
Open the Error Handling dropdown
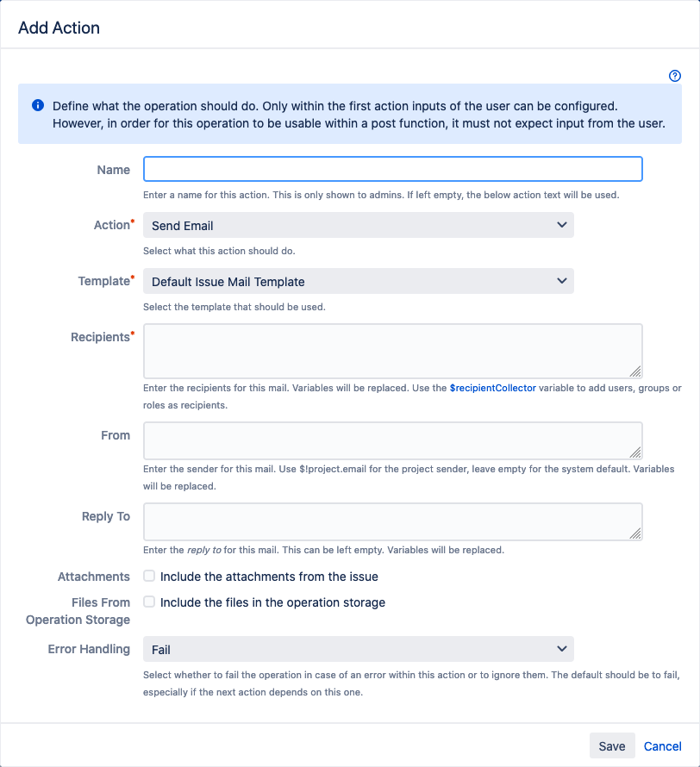[x=358, y=649]
